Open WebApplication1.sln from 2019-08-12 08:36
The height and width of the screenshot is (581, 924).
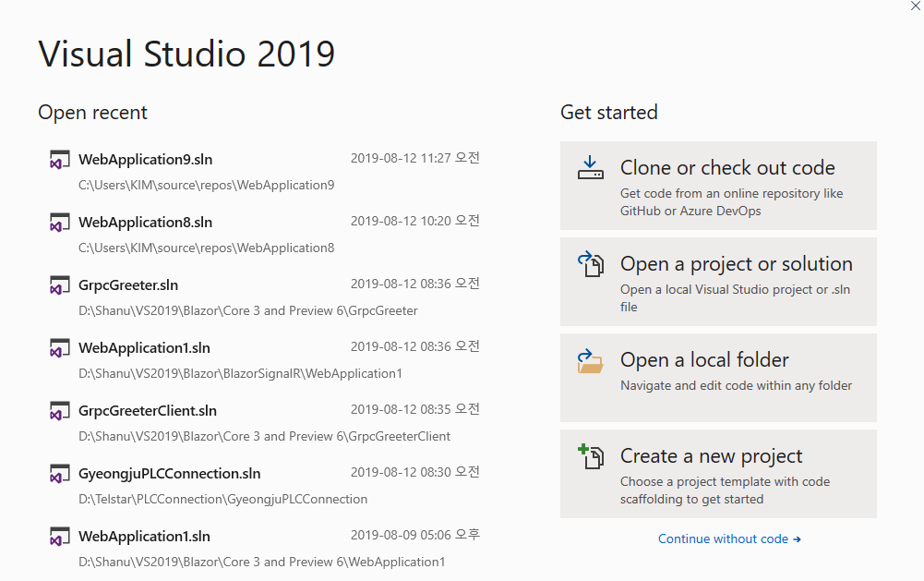pos(144,348)
